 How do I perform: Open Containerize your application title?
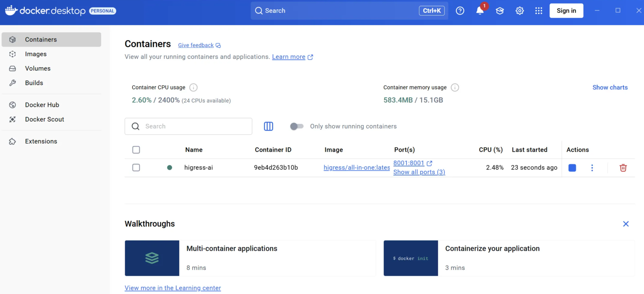[492, 249]
